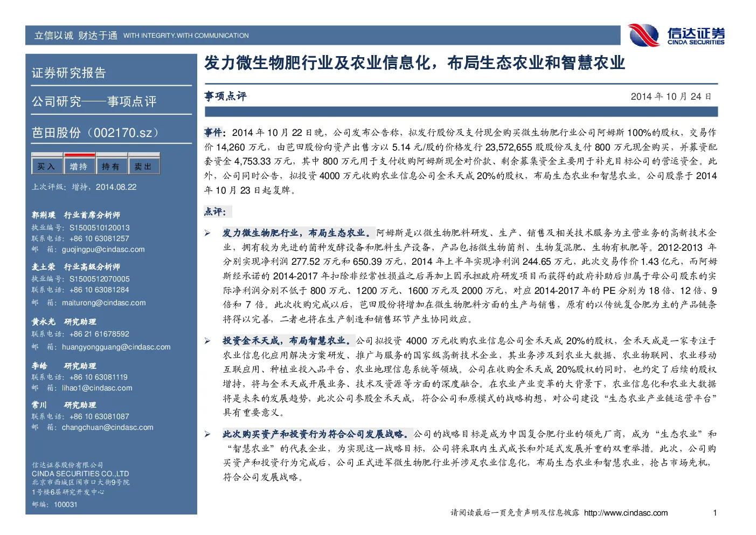Click analyst name 郭荆璞 行业首席分析师
756x535 pixels.
pos(76,215)
